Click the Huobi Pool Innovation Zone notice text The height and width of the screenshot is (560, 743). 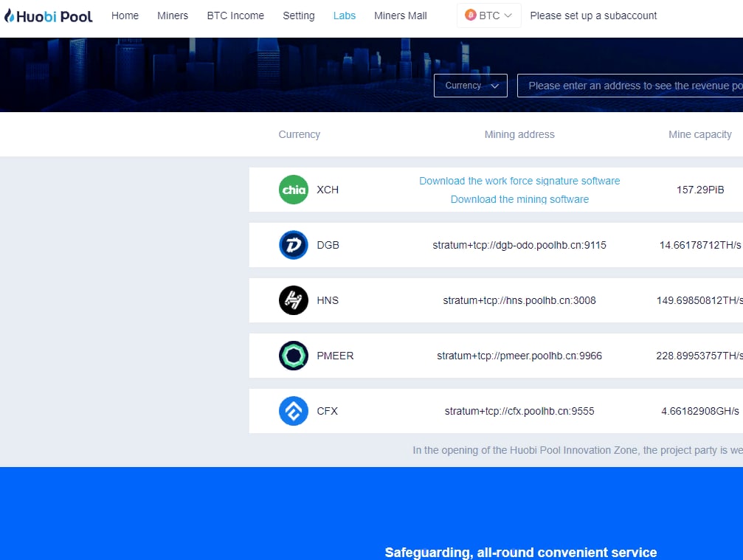pos(578,450)
